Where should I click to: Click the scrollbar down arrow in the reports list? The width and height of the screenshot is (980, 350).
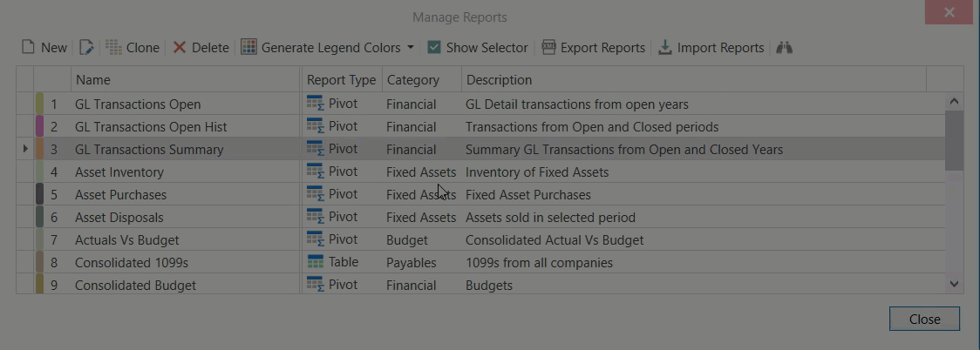[x=954, y=284]
